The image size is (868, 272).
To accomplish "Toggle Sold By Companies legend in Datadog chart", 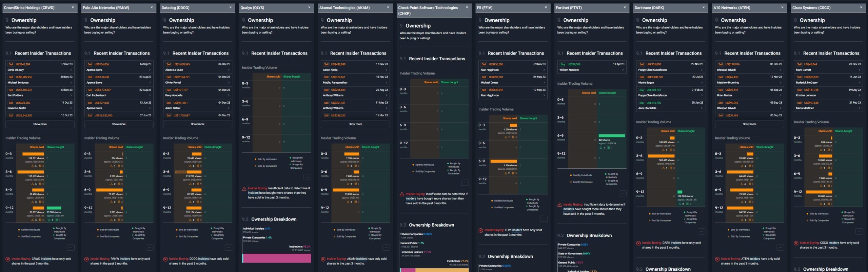I will [x=187, y=236].
